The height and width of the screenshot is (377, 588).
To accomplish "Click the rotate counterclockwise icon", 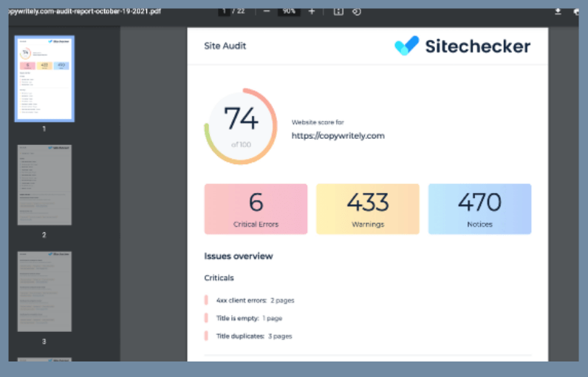I will pos(357,11).
